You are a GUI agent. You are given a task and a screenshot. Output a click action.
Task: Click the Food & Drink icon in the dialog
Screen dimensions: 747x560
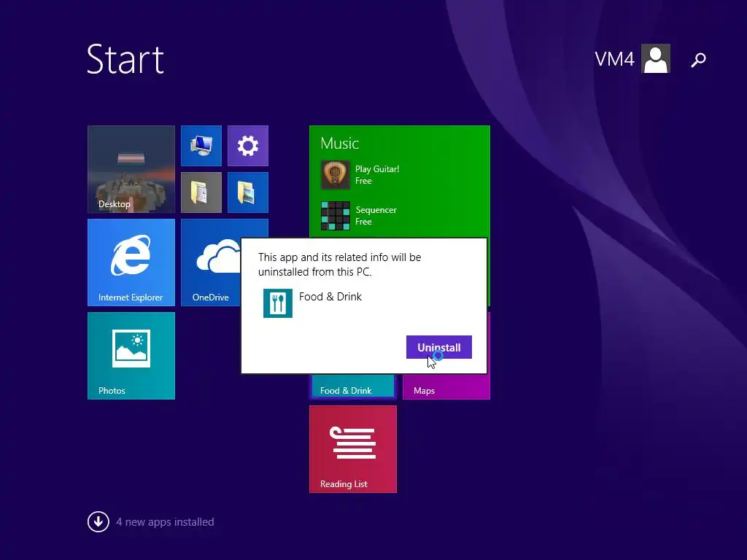[278, 303]
